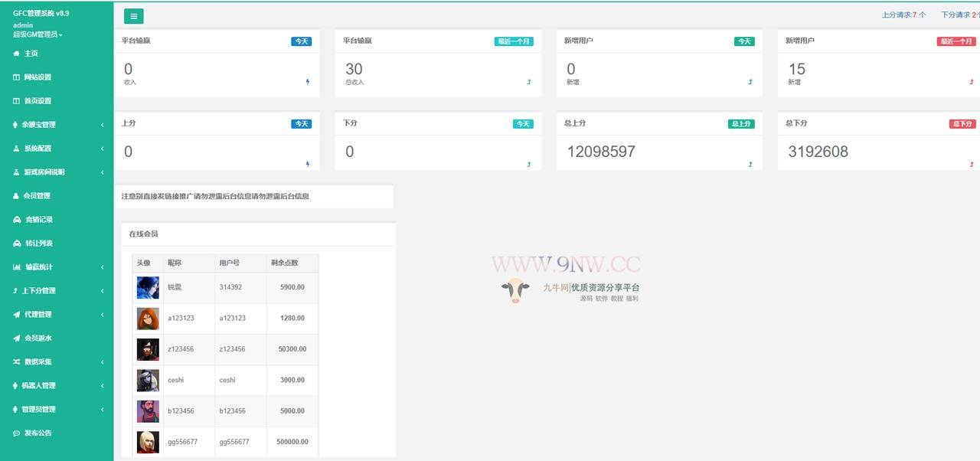980x461 pixels.
Task: Click the avatar of user a123123
Action: click(148, 319)
